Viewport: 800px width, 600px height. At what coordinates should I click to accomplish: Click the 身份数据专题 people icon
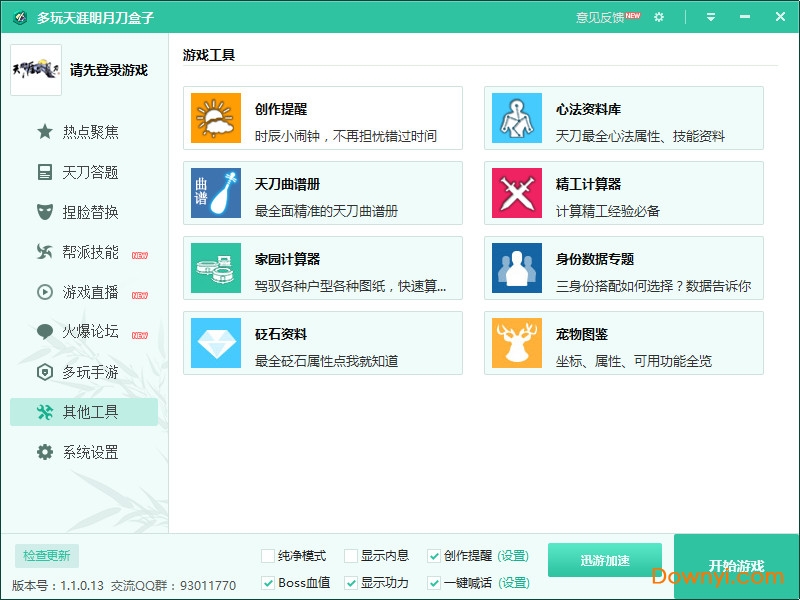click(517, 269)
